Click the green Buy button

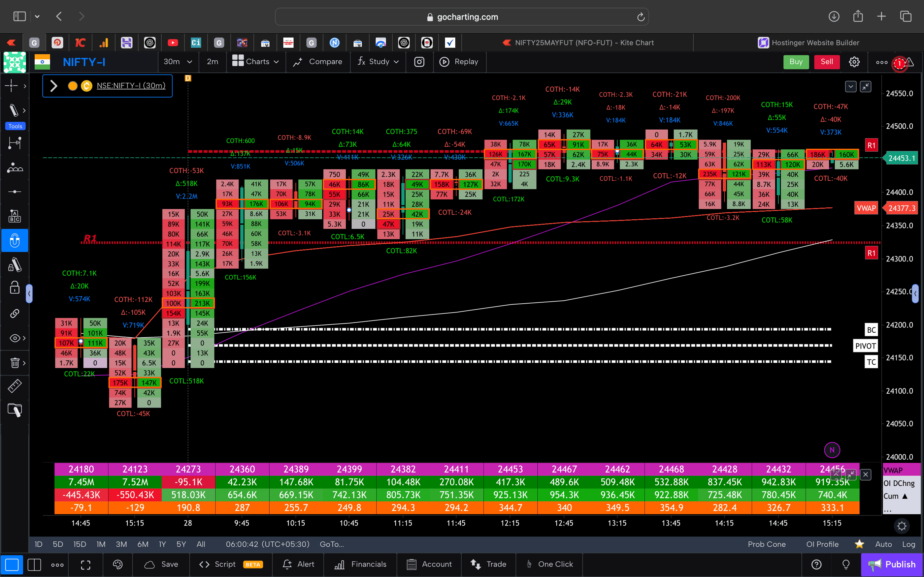click(x=796, y=61)
